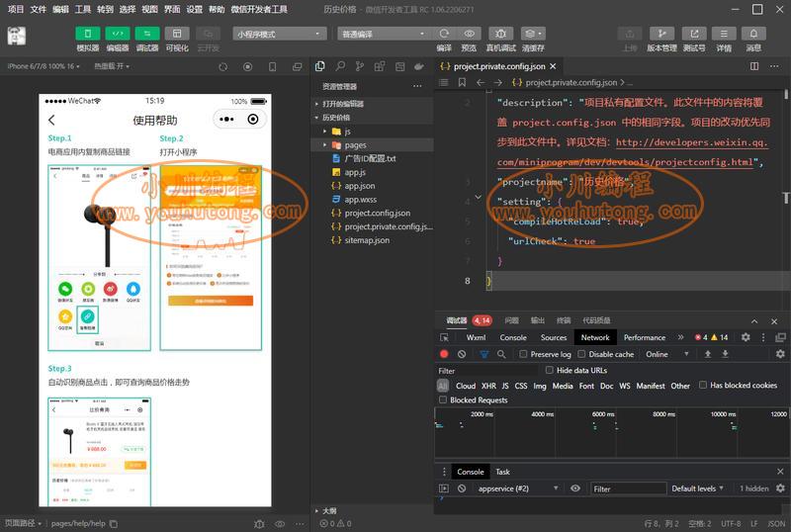Click the simulator phone device icon
Screen dimensions: 791x532
click(273, 66)
